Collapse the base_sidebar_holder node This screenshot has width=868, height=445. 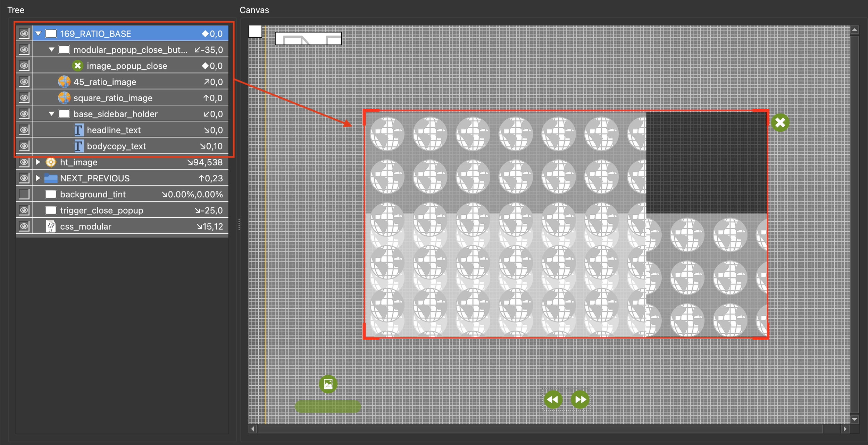pyautogui.click(x=51, y=114)
